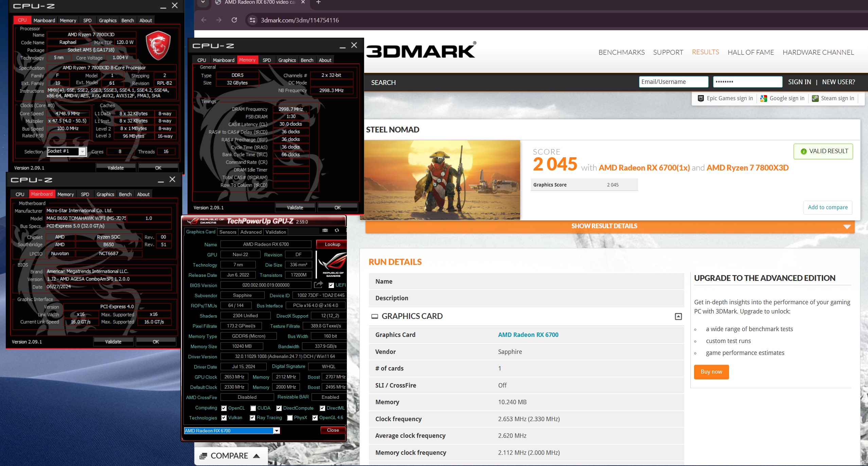868x466 pixels.
Task: Click the GPU-Z screenshot camera icon
Action: tap(325, 231)
